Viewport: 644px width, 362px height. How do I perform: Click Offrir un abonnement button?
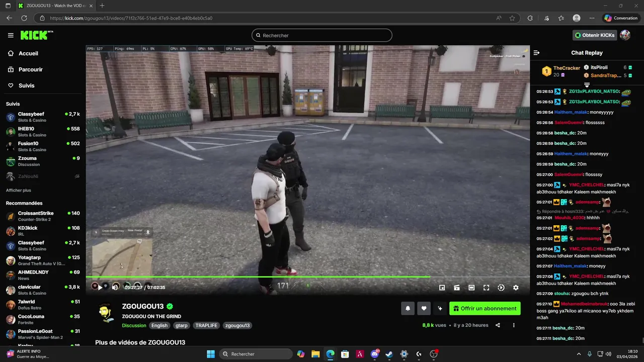click(485, 309)
